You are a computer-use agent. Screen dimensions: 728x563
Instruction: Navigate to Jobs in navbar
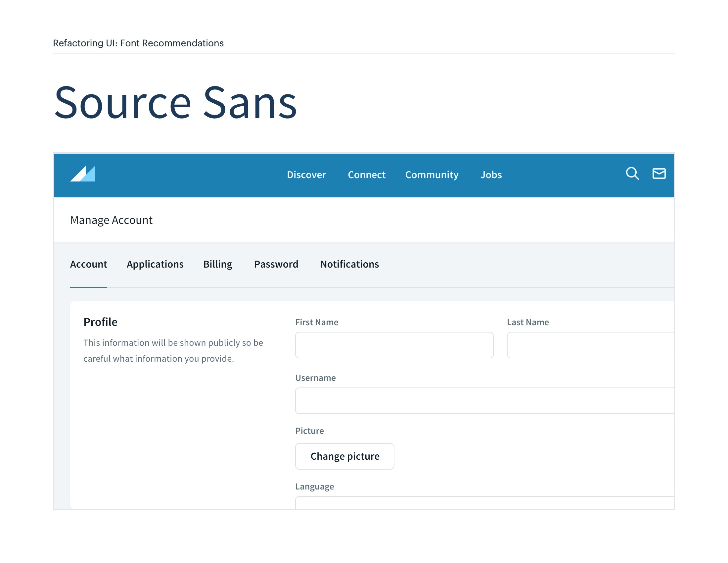pos(491,175)
